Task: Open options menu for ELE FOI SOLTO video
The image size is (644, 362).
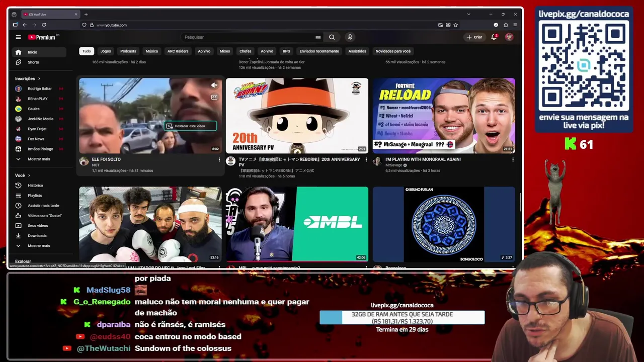Action: (x=219, y=160)
